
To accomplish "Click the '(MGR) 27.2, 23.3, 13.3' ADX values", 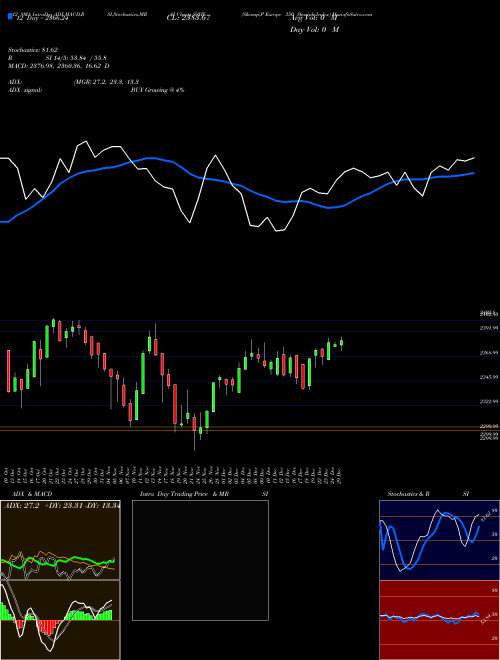I will [x=106, y=82].
